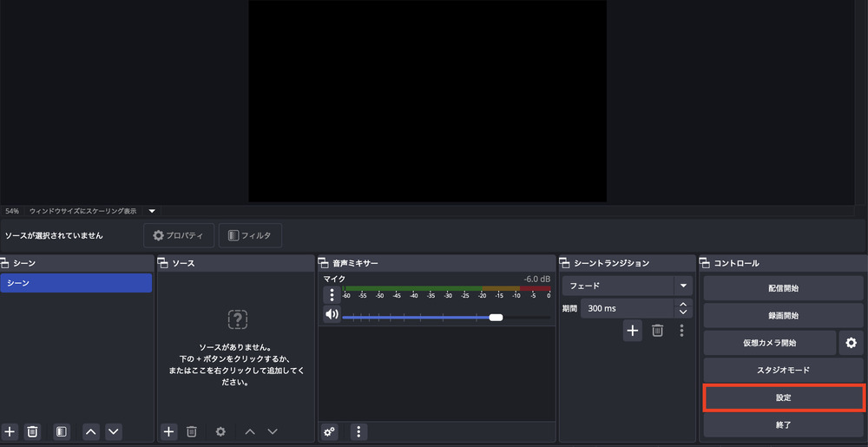Start virtual camera 仮想カメラ開始
The height and width of the screenshot is (447, 868).
(x=769, y=343)
